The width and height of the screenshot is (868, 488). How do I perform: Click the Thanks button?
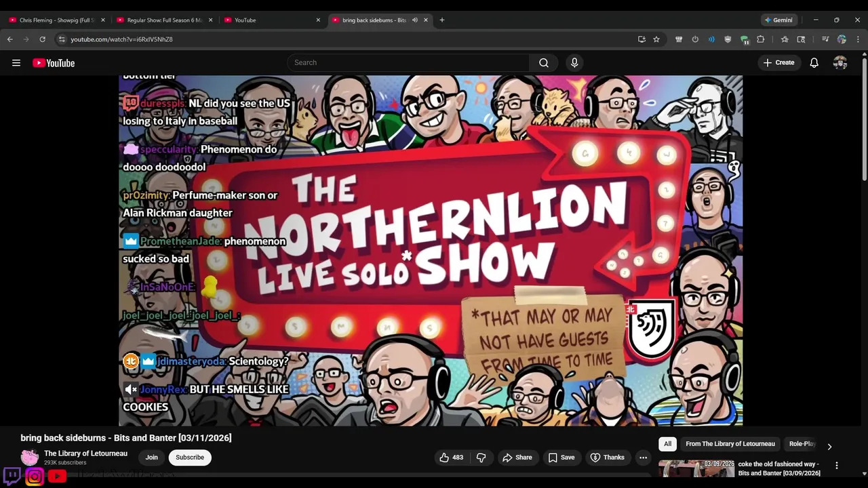click(x=608, y=457)
